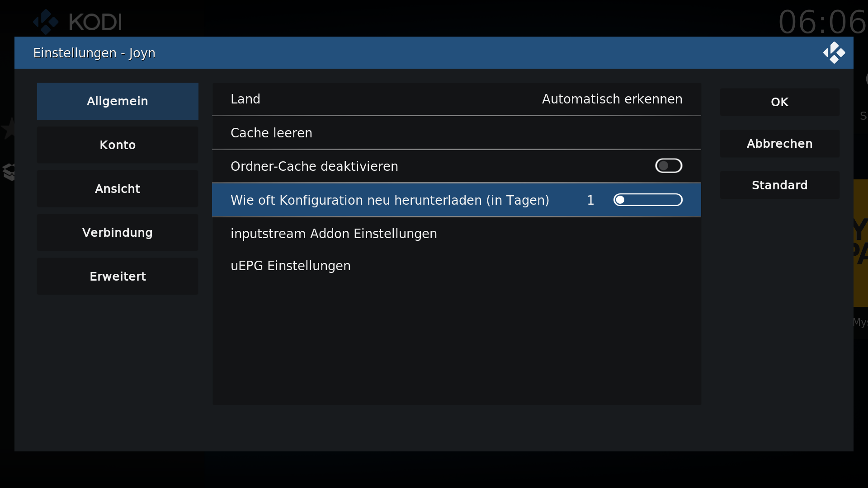Click Cache leeren option

click(x=457, y=133)
